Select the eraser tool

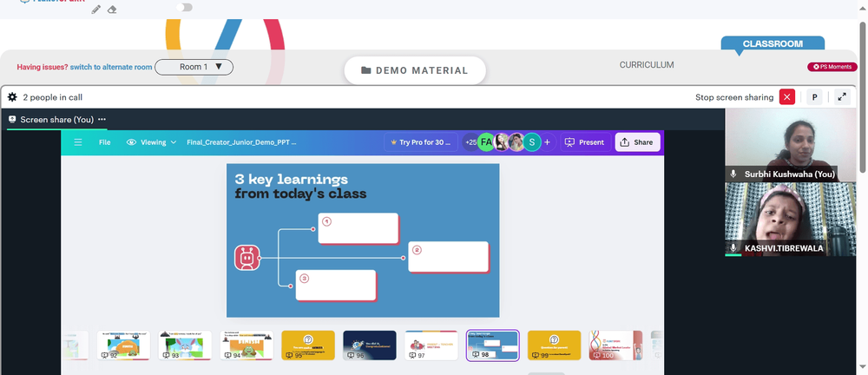[112, 10]
